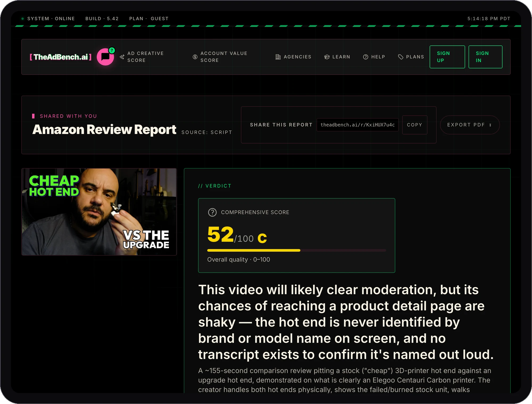This screenshot has width=532, height=404.
Task: Open the Learn section
Action: pyautogui.click(x=337, y=57)
